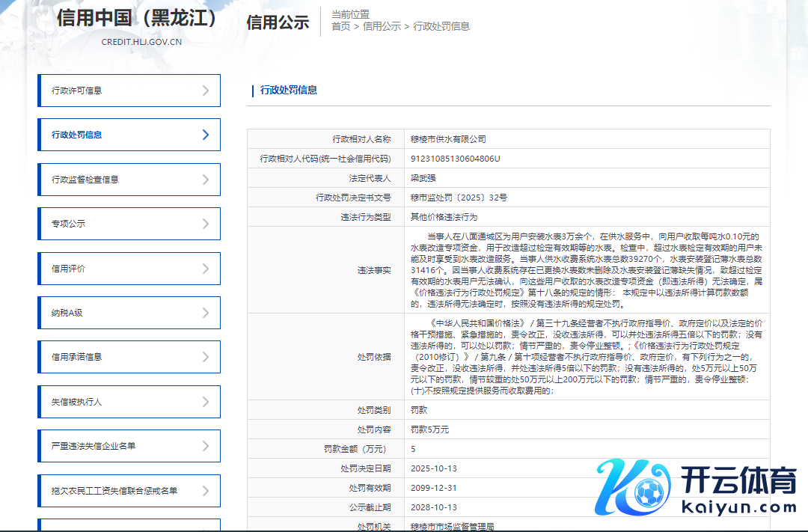Click the chevron arrow beside 行政监督检查信息

(x=206, y=180)
